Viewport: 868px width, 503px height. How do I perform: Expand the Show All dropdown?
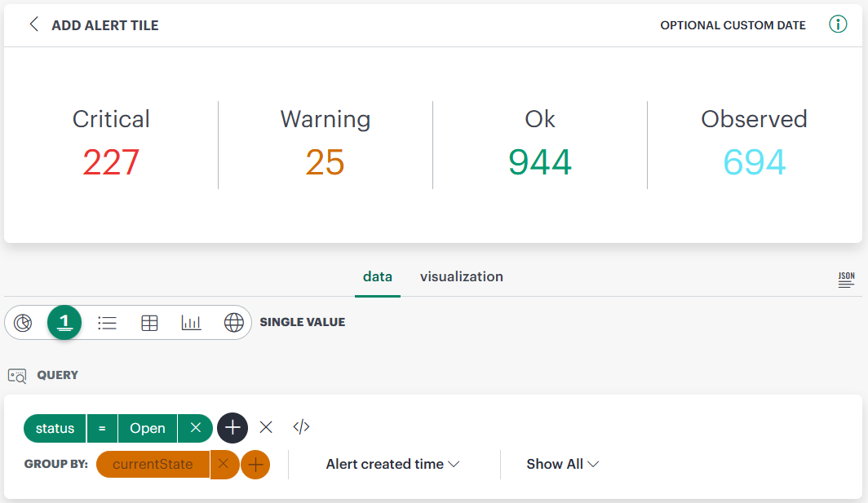[562, 464]
